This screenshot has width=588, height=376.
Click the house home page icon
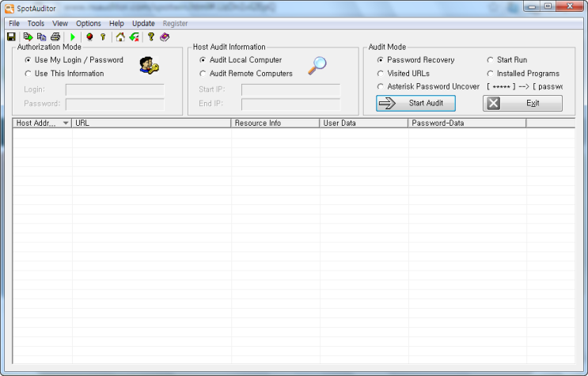click(x=120, y=36)
